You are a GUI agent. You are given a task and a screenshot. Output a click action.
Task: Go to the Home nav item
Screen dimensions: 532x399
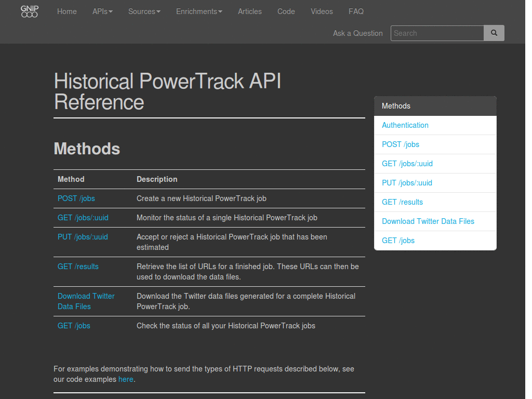(67, 11)
